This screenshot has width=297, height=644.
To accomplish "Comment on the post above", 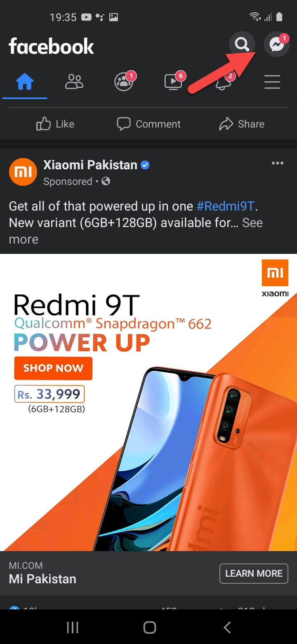I will point(149,124).
